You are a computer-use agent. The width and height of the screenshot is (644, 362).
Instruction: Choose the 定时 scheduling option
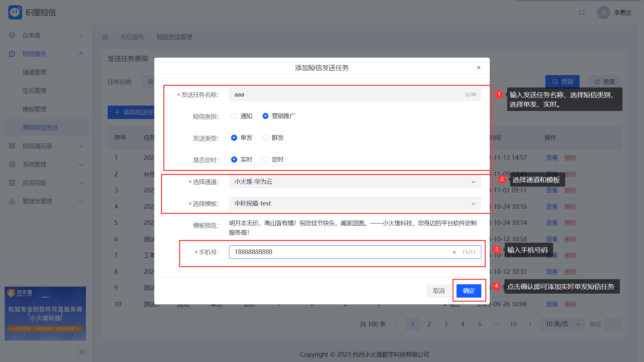point(266,160)
